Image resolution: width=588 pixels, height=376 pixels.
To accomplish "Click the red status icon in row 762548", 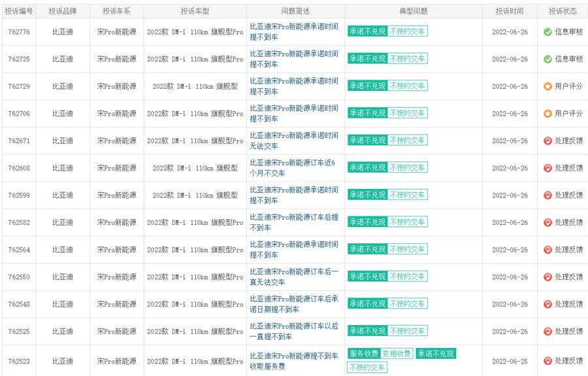I will pyautogui.click(x=547, y=304).
